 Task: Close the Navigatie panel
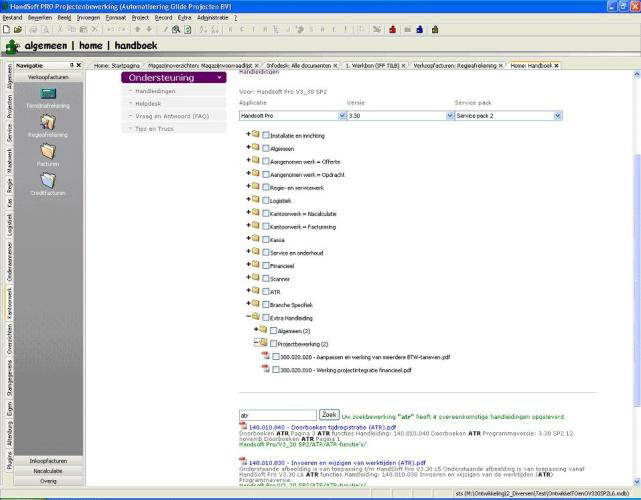pyautogui.click(x=79, y=65)
